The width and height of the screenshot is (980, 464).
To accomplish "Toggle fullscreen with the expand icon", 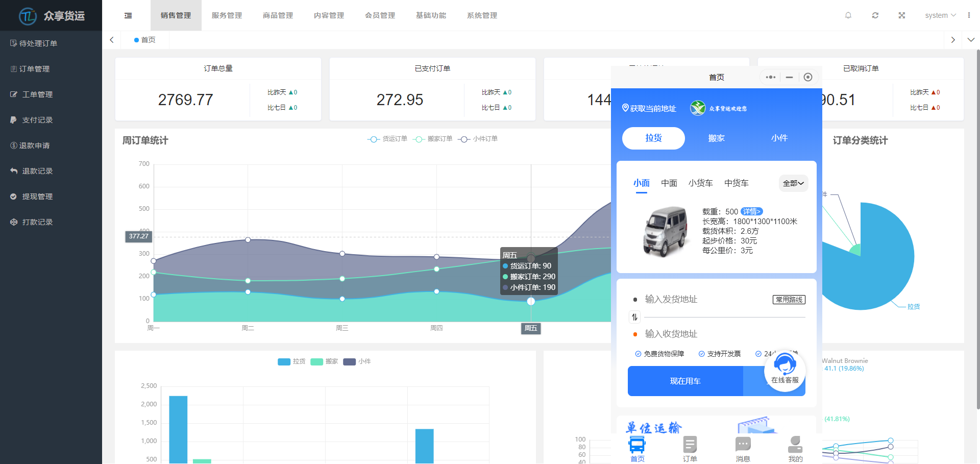I will click(902, 15).
